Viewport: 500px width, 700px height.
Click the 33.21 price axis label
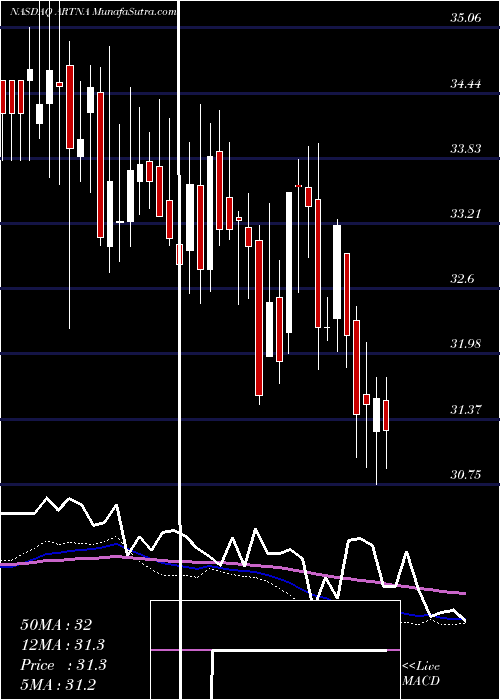tap(466, 213)
